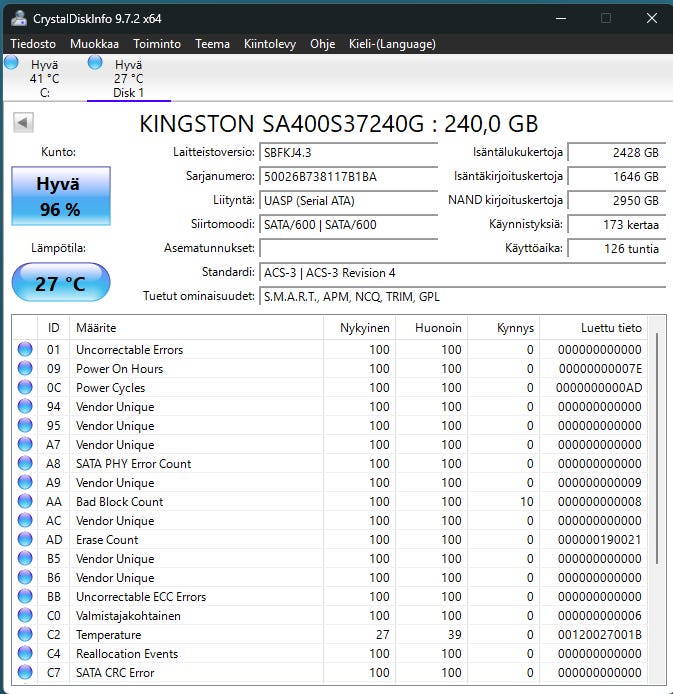Select the Power Cycles attribute text

point(110,388)
